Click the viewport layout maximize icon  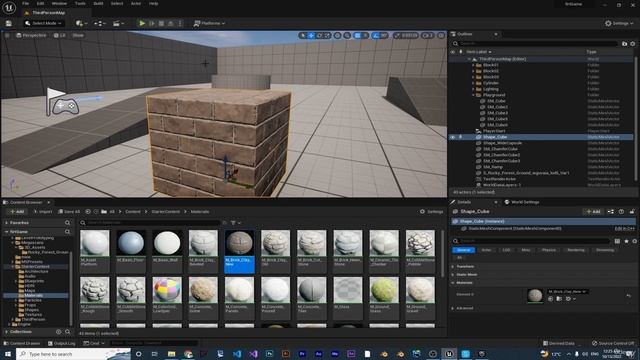click(441, 36)
